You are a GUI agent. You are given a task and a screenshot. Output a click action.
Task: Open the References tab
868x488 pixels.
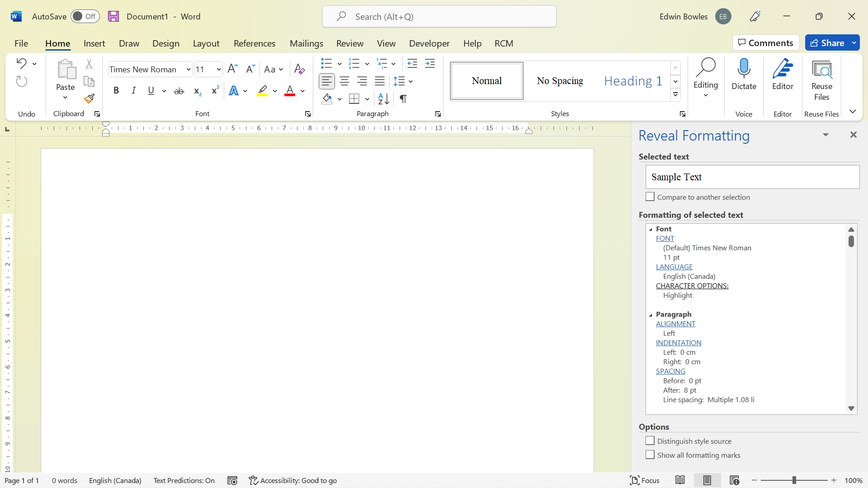point(254,43)
